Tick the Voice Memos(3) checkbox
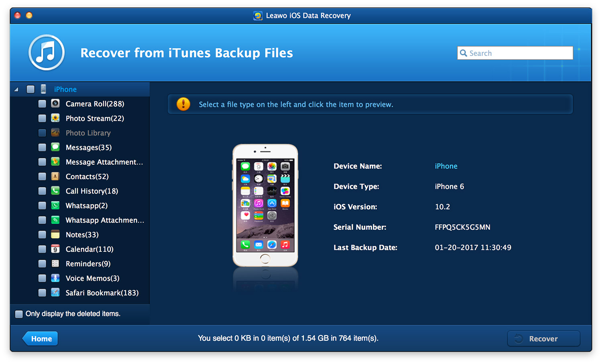This screenshot has width=602, height=364. click(42, 278)
